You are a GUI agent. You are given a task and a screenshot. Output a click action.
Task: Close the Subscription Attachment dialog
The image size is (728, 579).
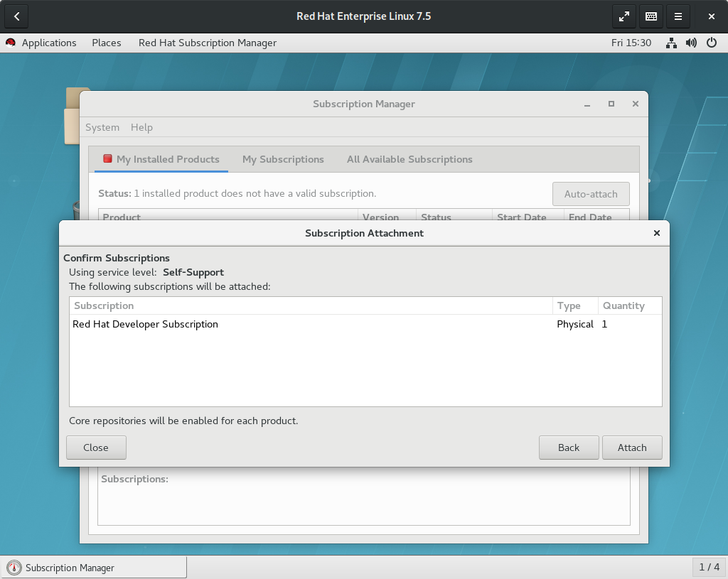[x=656, y=233]
